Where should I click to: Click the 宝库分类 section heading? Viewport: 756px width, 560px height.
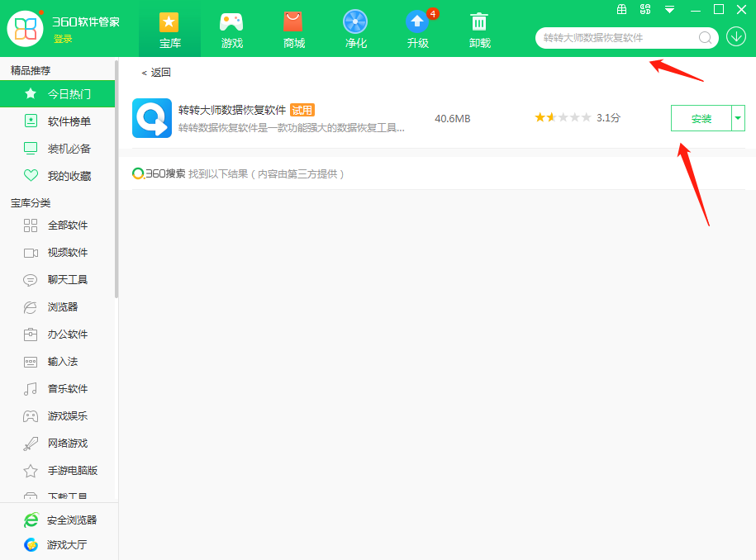31,203
